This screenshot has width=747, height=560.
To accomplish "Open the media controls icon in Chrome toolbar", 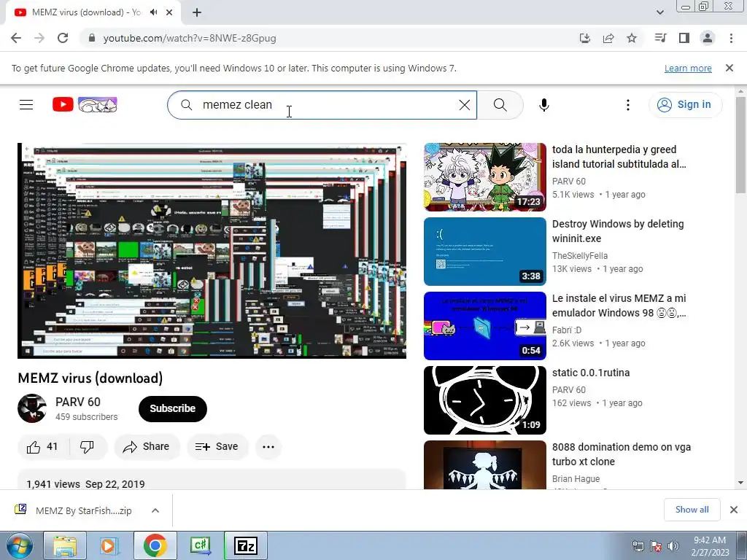I will pyautogui.click(x=660, y=38).
